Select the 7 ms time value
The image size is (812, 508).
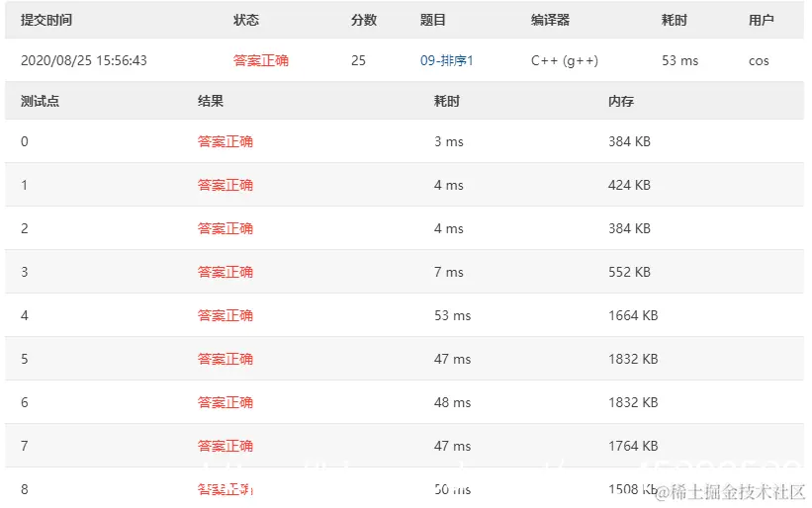[x=449, y=272]
